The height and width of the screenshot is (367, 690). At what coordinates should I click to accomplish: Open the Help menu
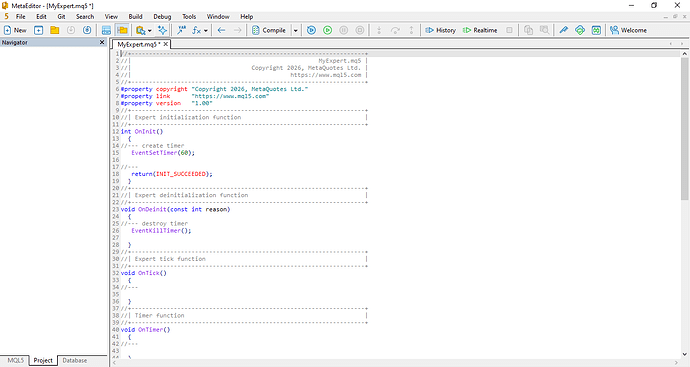coord(246,16)
